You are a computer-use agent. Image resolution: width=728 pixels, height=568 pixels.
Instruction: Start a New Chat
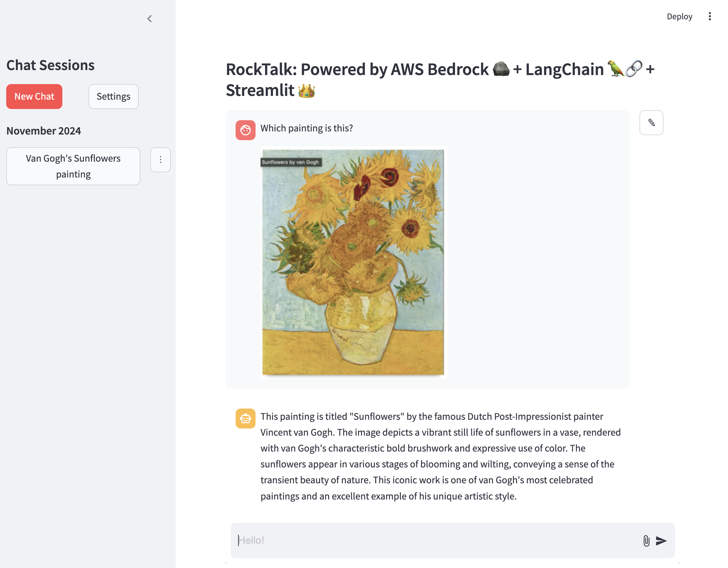34,97
